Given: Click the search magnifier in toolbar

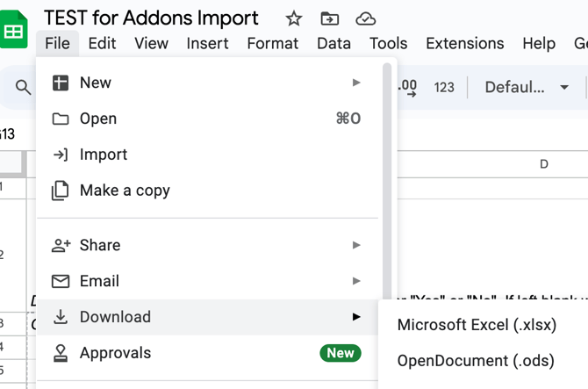Looking at the screenshot, I should pyautogui.click(x=23, y=88).
